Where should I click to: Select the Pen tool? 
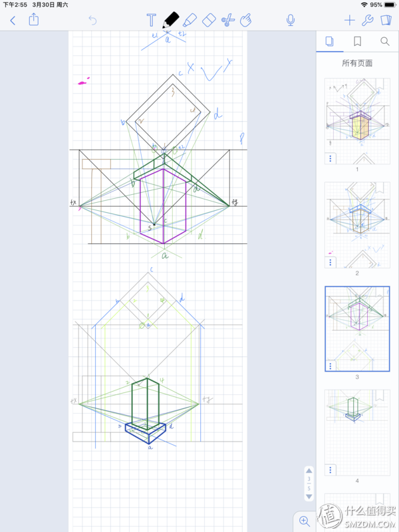pos(171,20)
